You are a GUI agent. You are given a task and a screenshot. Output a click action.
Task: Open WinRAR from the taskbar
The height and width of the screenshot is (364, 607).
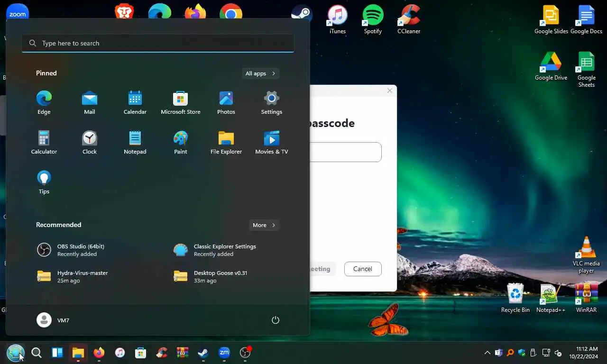[183, 353]
